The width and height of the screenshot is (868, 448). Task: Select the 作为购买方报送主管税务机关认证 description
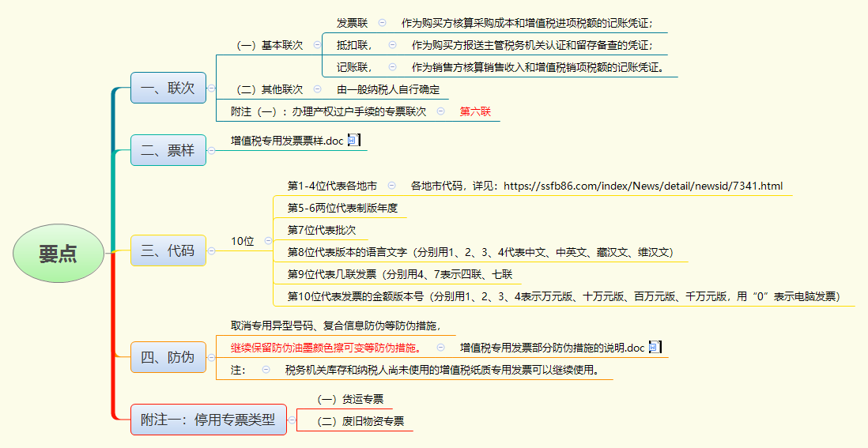point(532,45)
